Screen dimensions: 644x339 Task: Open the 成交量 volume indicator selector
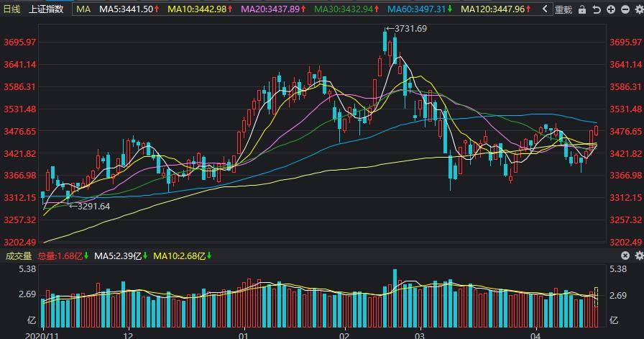19,256
